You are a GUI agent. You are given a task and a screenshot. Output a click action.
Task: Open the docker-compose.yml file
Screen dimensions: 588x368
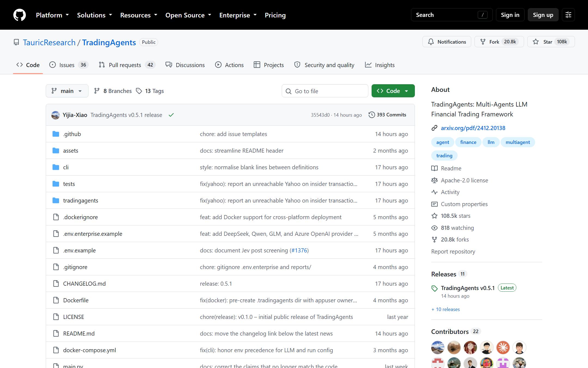point(90,350)
